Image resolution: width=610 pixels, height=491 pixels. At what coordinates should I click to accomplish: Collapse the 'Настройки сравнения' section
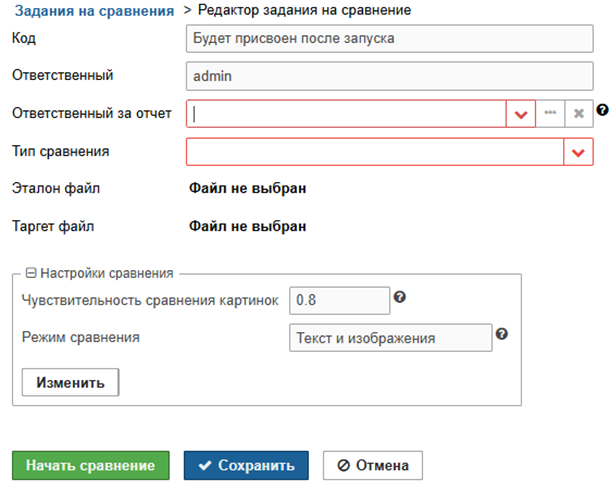pyautogui.click(x=31, y=273)
